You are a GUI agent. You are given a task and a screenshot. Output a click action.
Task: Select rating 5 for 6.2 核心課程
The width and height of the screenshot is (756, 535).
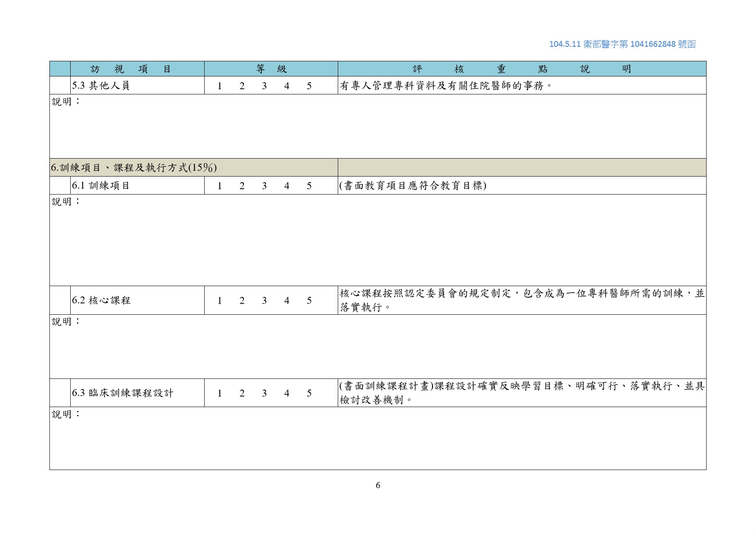pyautogui.click(x=309, y=301)
